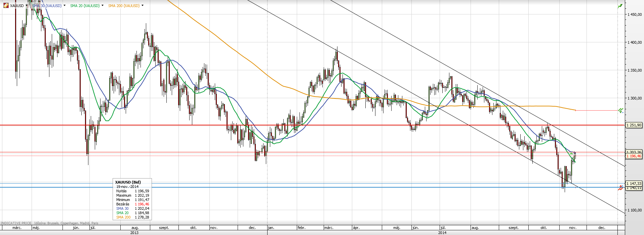Click the SMA 20 1 184,98 row in data box

pyautogui.click(x=133, y=213)
